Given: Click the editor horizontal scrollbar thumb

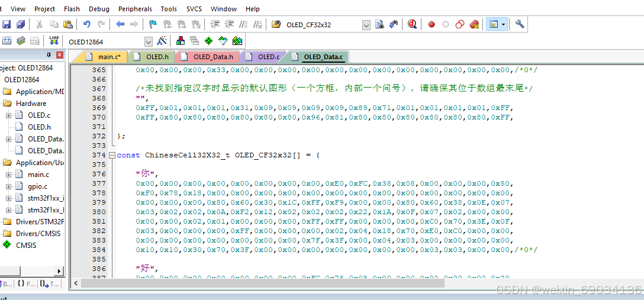Looking at the screenshot, I should point(263,283).
